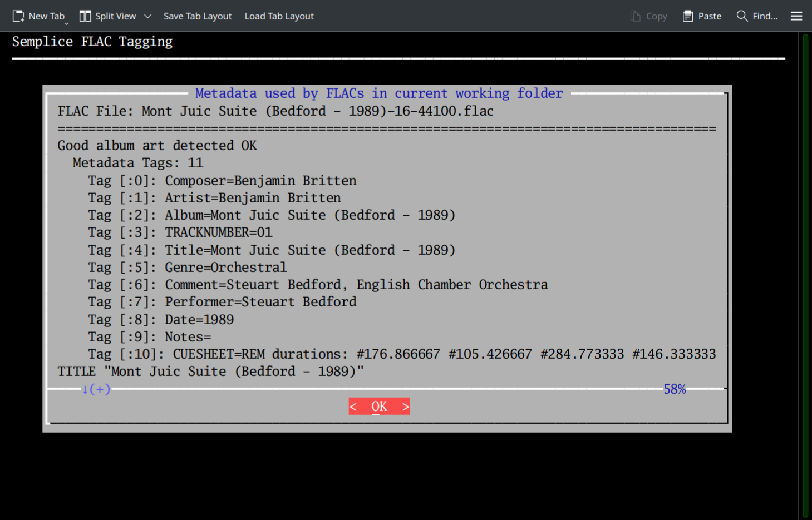Click the red left angle bracket beside OK
The image size is (812, 520).
click(x=353, y=407)
